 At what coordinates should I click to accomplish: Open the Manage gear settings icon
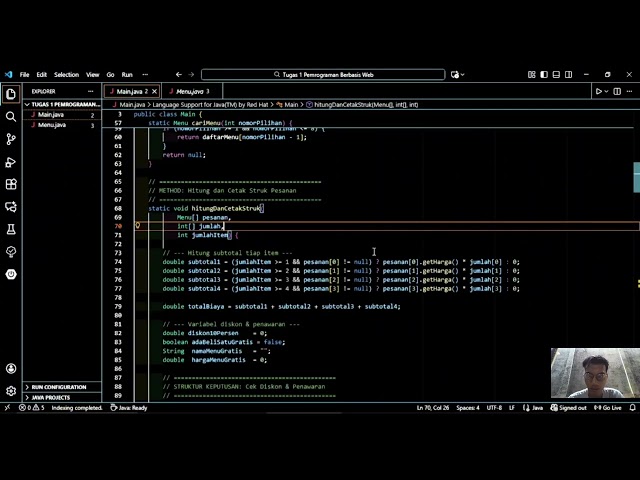pos(11,391)
